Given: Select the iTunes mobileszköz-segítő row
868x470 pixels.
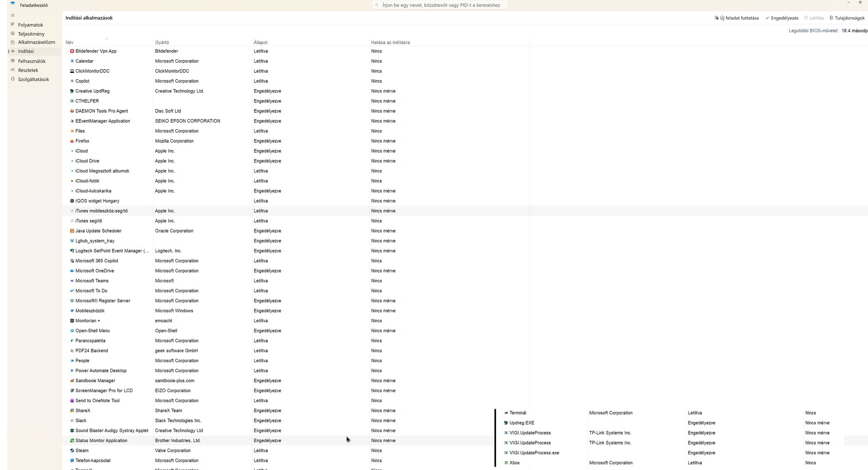Looking at the screenshot, I should (x=101, y=211).
